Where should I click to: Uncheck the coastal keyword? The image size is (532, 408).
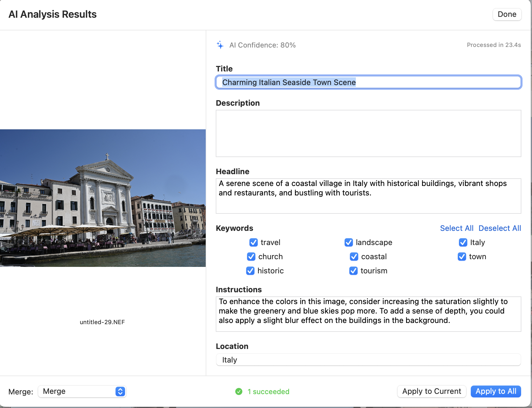click(x=353, y=257)
